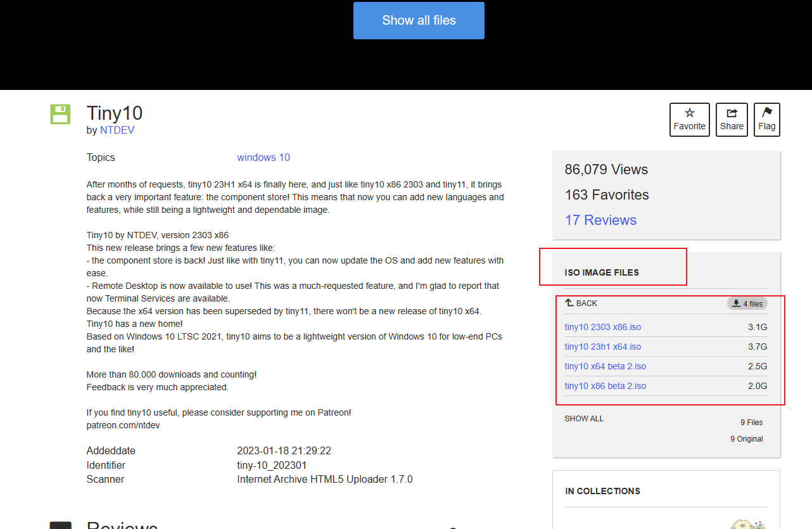
Task: Click the 9 Files link
Action: tap(752, 423)
